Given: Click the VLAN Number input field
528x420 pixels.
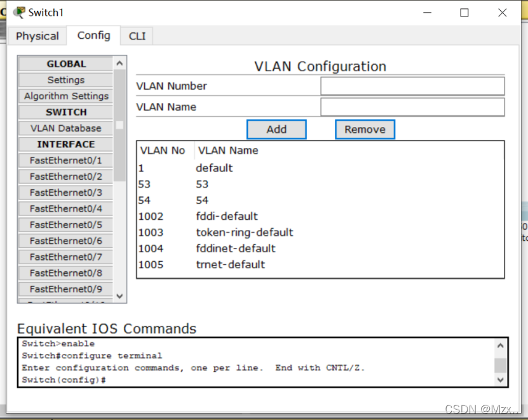Looking at the screenshot, I should tap(412, 86).
